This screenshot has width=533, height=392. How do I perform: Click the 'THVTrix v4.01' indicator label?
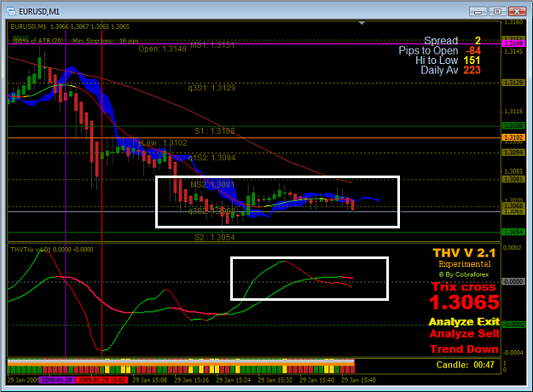31,250
